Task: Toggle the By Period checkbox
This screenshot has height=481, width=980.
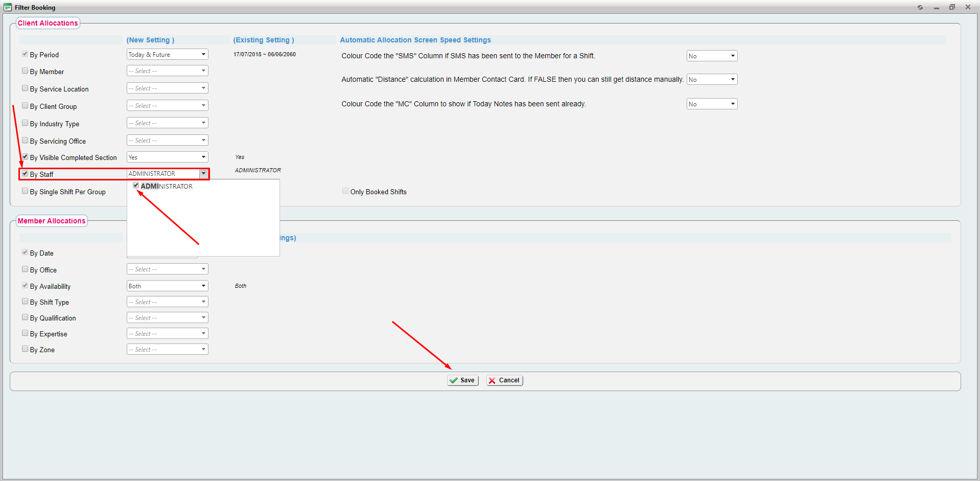Action: click(25, 54)
